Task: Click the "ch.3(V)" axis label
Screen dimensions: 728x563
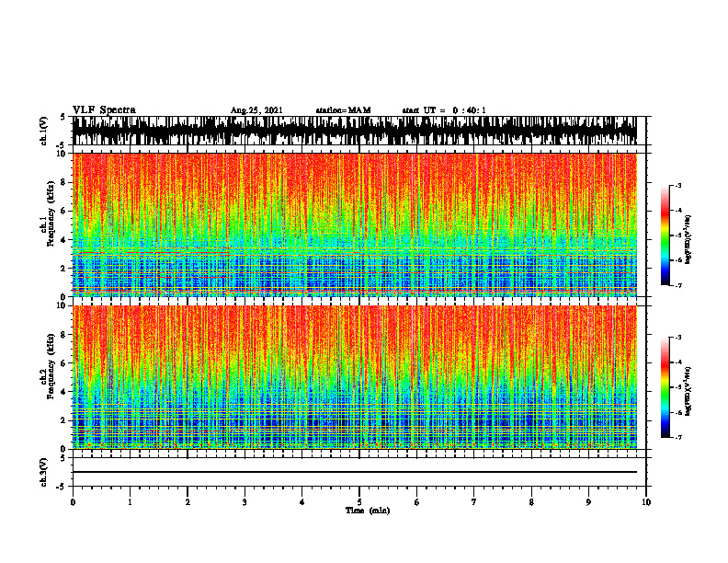Action: coord(44,472)
